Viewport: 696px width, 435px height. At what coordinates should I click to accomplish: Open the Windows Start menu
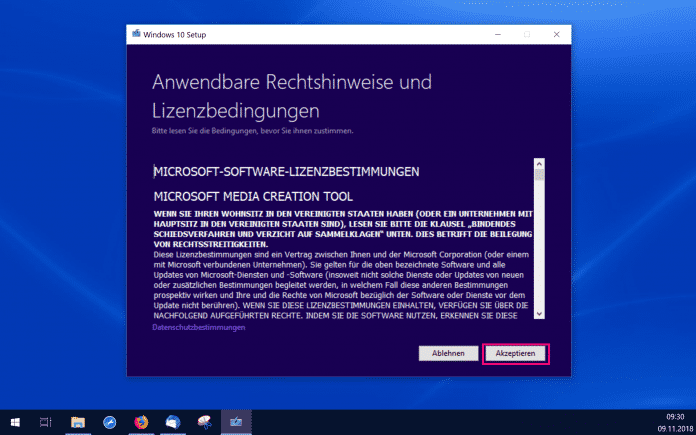14,422
